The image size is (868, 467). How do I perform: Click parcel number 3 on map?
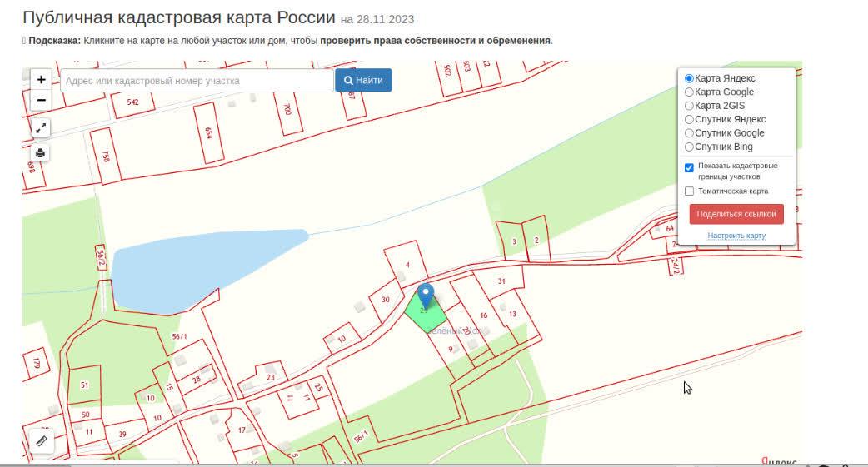pos(512,241)
